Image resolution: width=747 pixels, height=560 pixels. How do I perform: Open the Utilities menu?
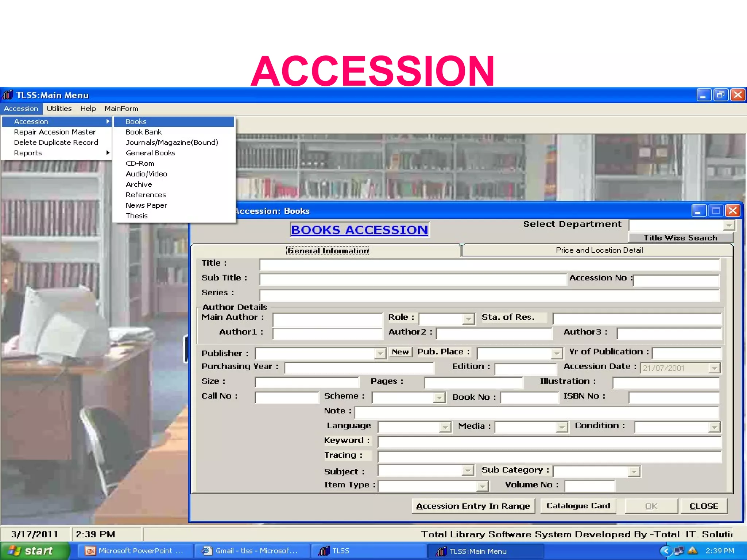click(59, 109)
